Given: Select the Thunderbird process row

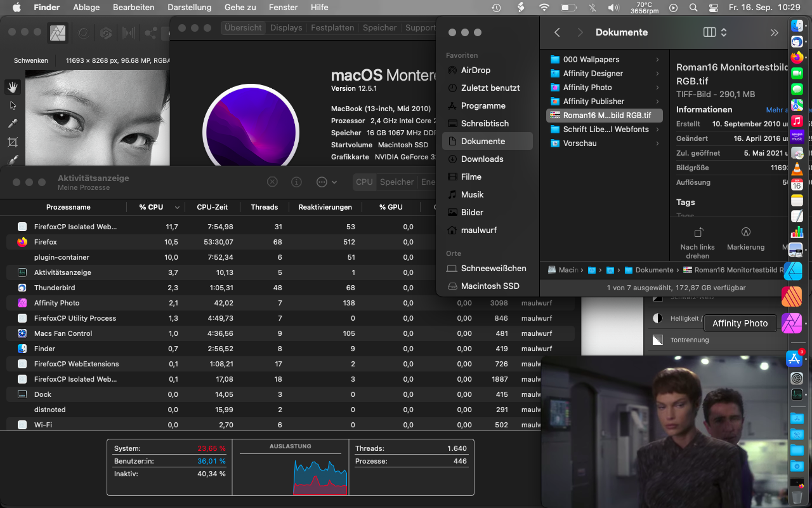Looking at the screenshot, I should 55,288.
